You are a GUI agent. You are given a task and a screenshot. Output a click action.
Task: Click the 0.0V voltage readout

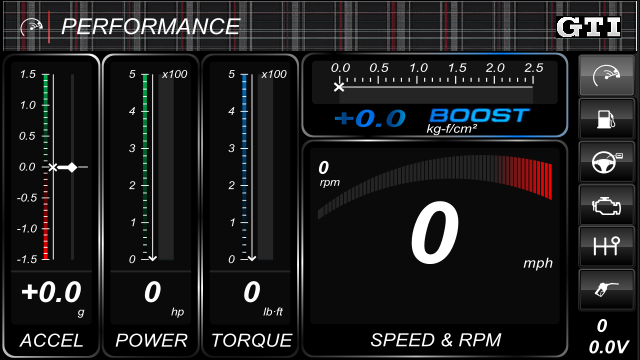(608, 347)
